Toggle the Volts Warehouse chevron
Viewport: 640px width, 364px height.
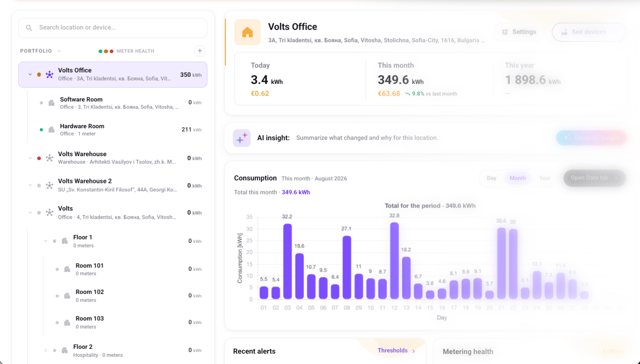point(30,158)
